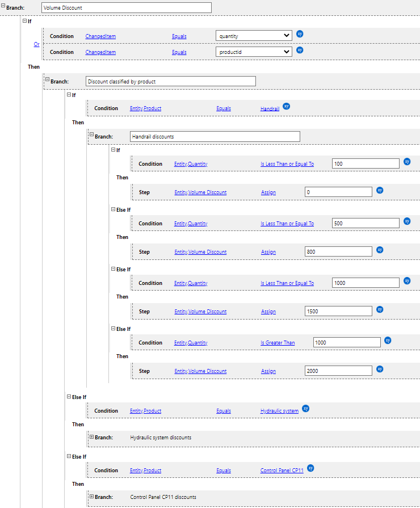Collapse the Volume Discount root branch
This screenshot has width=420, height=508.
(x=3, y=7)
